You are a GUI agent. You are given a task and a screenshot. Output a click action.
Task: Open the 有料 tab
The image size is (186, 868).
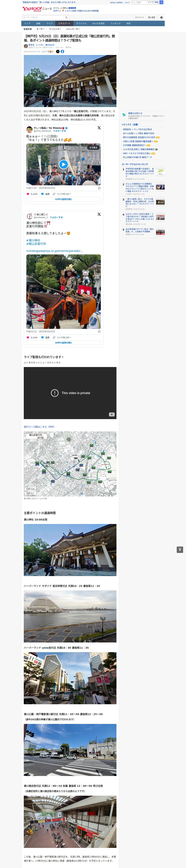(128, 24)
